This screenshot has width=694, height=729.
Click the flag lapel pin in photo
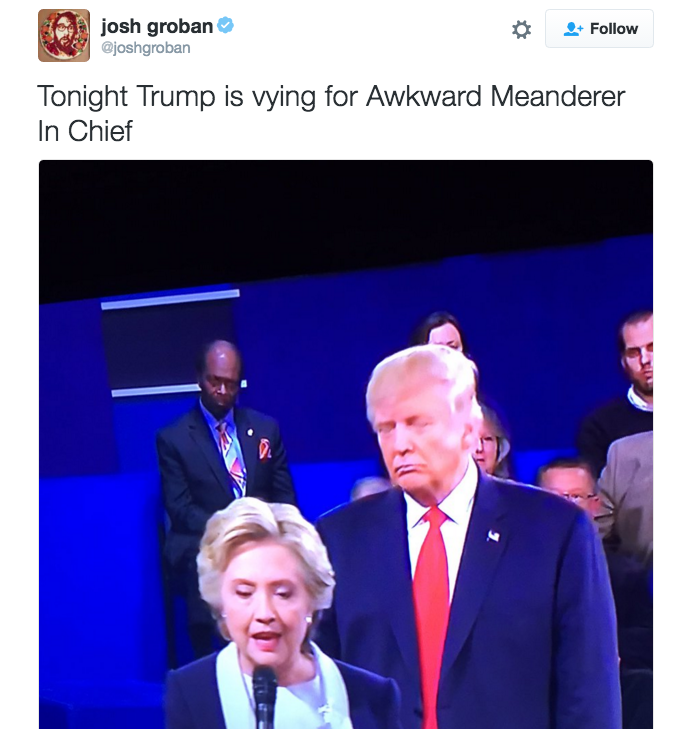pos(493,536)
